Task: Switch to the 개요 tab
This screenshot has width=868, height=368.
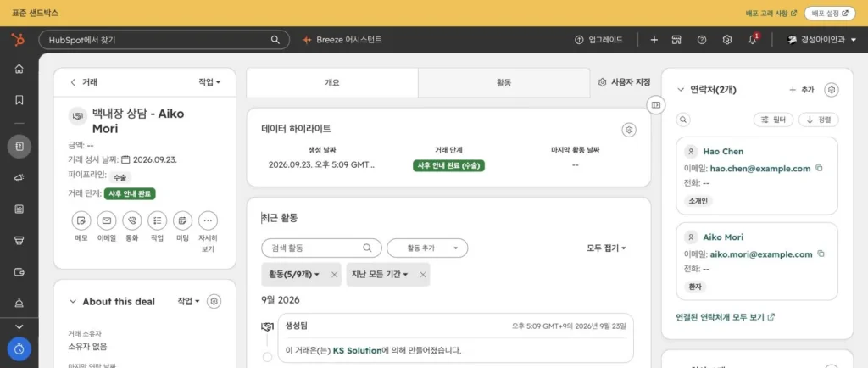Action: (x=332, y=82)
